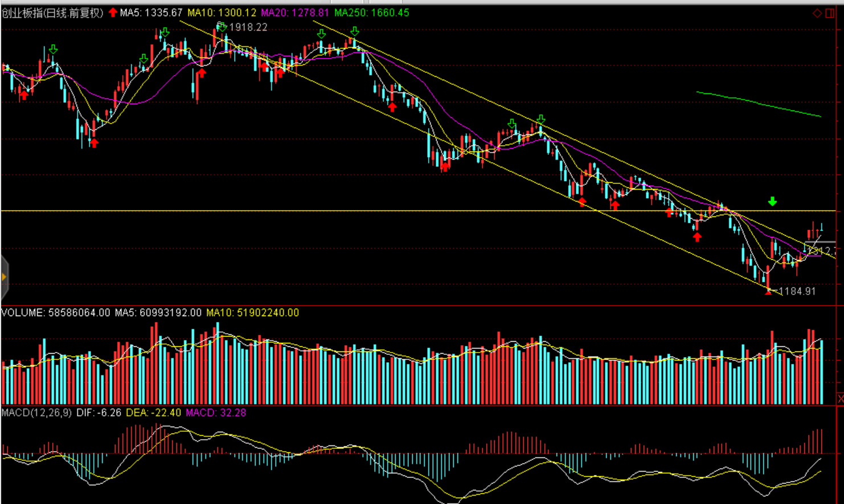
Task: Click the red triangle at the 1184.91 low
Action: (768, 292)
